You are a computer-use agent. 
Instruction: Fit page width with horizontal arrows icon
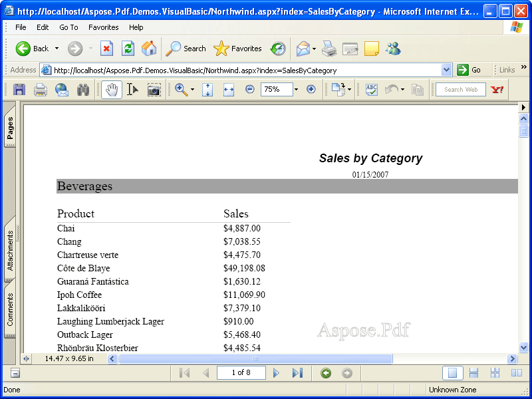(229, 90)
